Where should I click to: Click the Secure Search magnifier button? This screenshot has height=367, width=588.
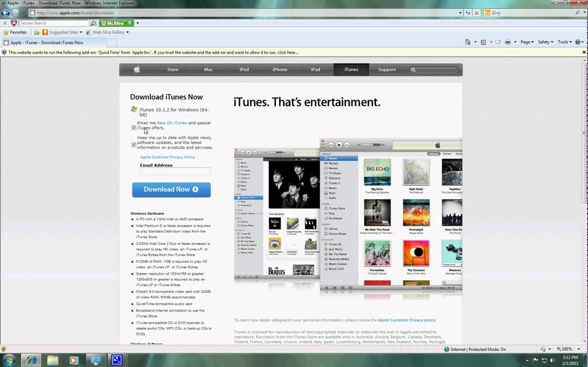coord(93,23)
